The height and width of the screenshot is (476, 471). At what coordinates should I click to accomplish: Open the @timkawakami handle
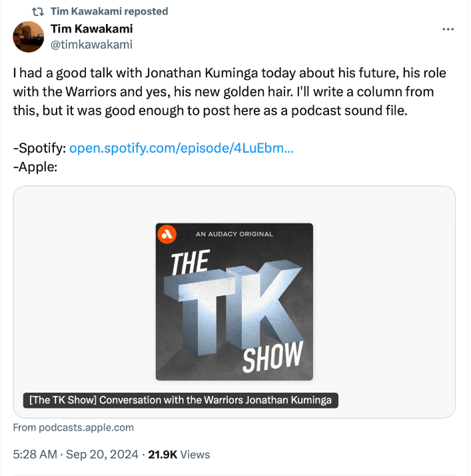coord(91,45)
